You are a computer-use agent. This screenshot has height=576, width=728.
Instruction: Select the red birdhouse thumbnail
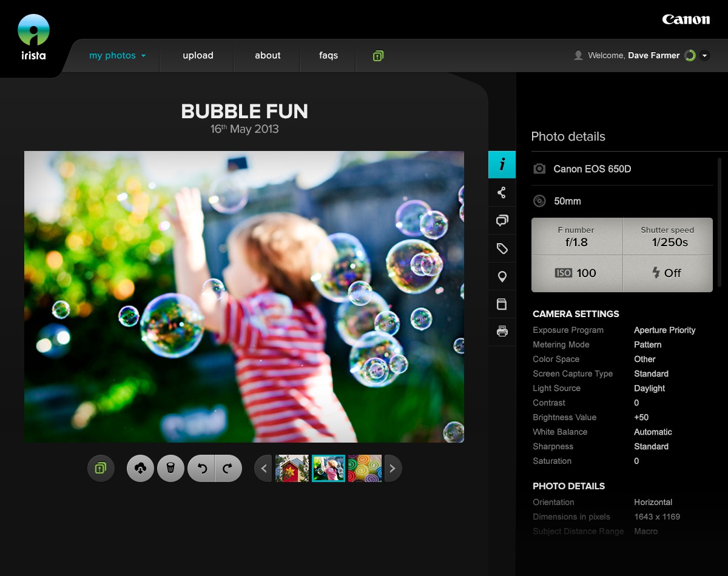pyautogui.click(x=292, y=468)
